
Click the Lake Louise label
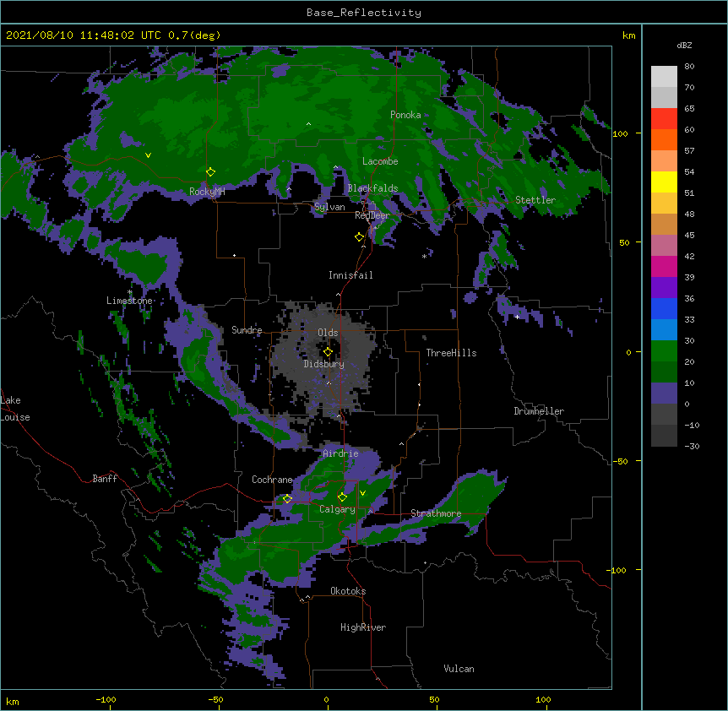[15, 409]
